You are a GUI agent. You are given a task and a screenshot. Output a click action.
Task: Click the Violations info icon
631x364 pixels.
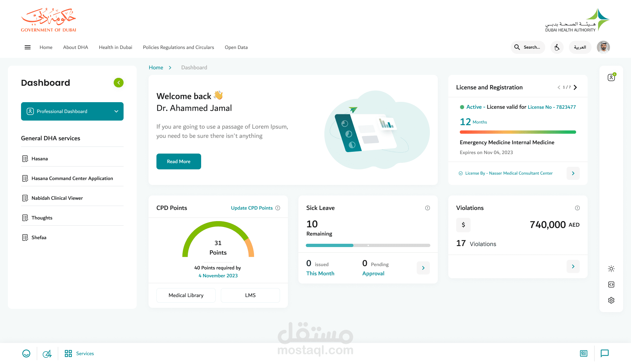click(577, 208)
